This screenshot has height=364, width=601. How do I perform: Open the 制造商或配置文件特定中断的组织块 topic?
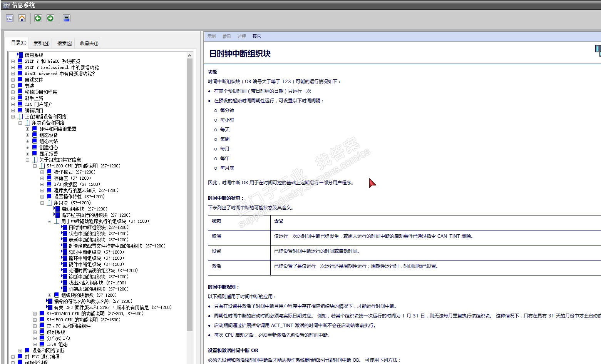coord(117,246)
